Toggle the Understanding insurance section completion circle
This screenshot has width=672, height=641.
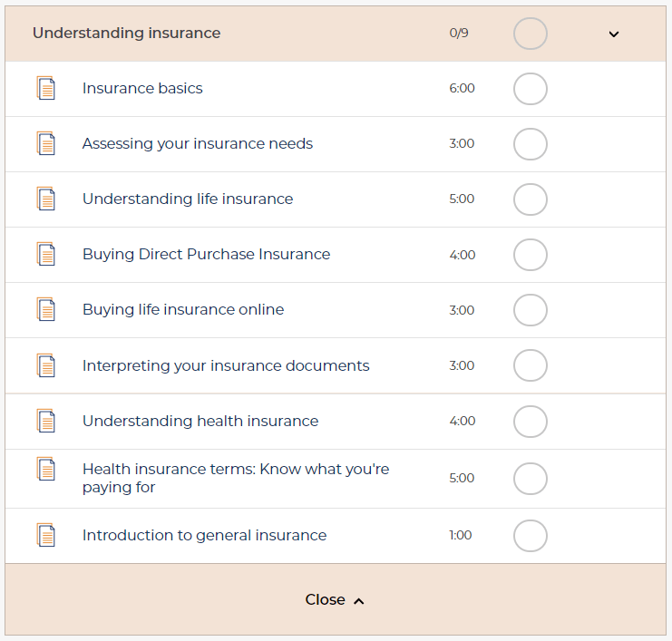531,34
